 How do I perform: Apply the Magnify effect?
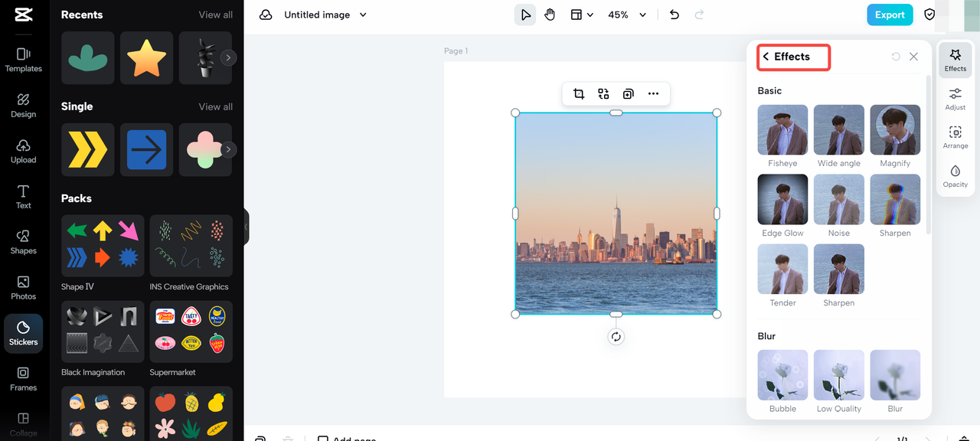pos(895,130)
